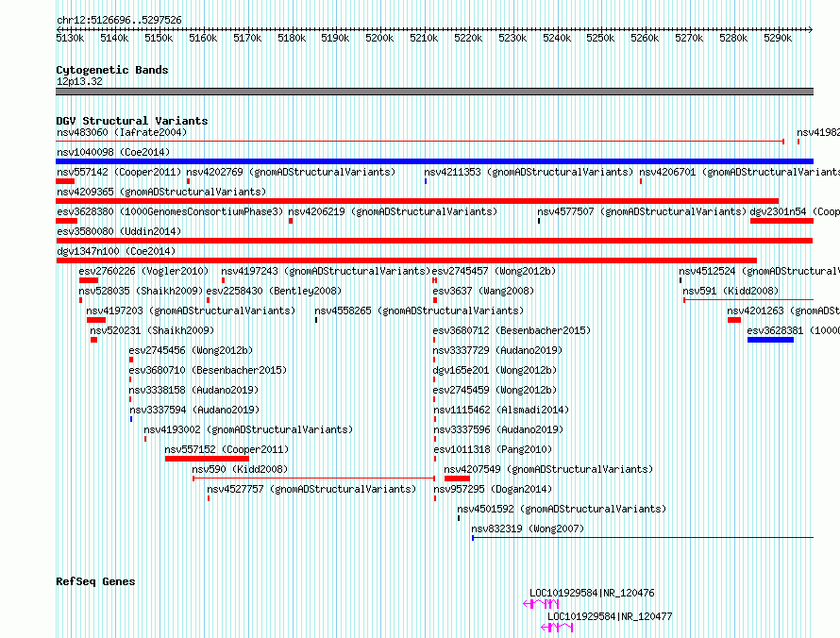Screen dimensions: 840x638
Task: Click the dgv165e201 (Wong2012b) label
Action: [495, 370]
